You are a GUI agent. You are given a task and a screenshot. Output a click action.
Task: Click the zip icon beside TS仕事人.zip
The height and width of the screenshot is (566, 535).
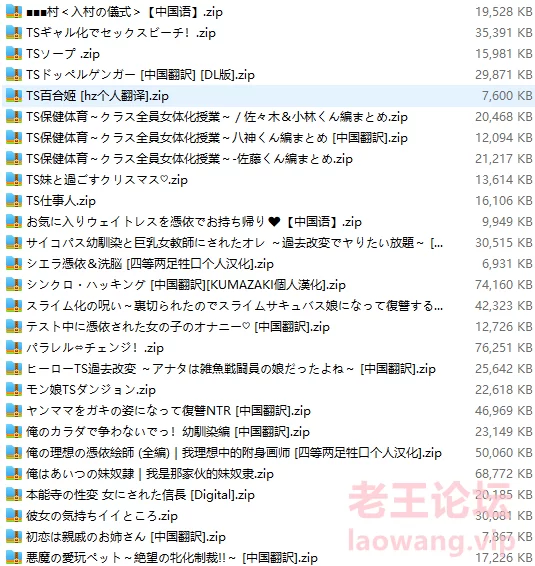[14, 200]
